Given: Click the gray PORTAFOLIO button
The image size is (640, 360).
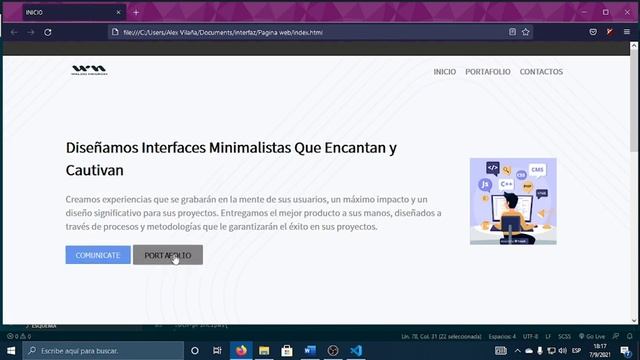Looking at the screenshot, I should [168, 255].
